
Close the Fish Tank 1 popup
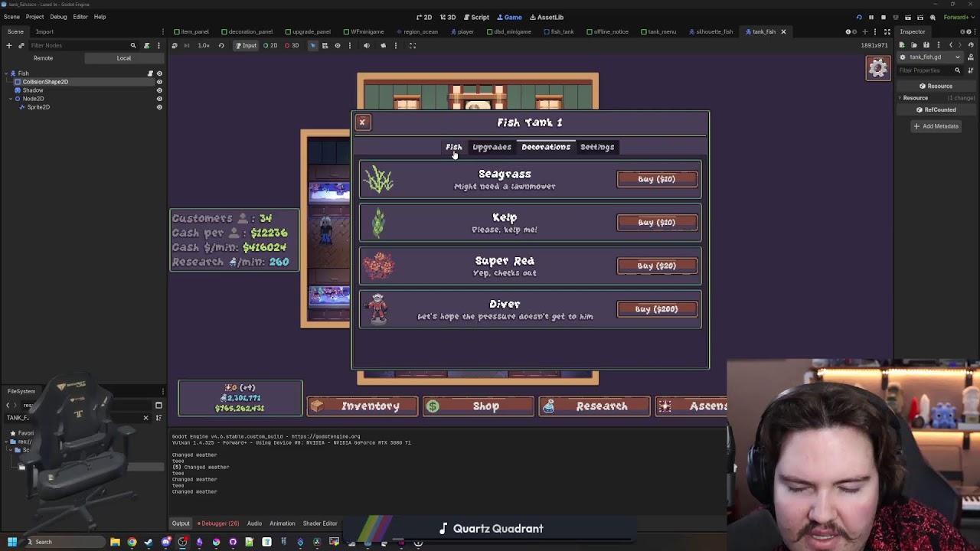(362, 122)
